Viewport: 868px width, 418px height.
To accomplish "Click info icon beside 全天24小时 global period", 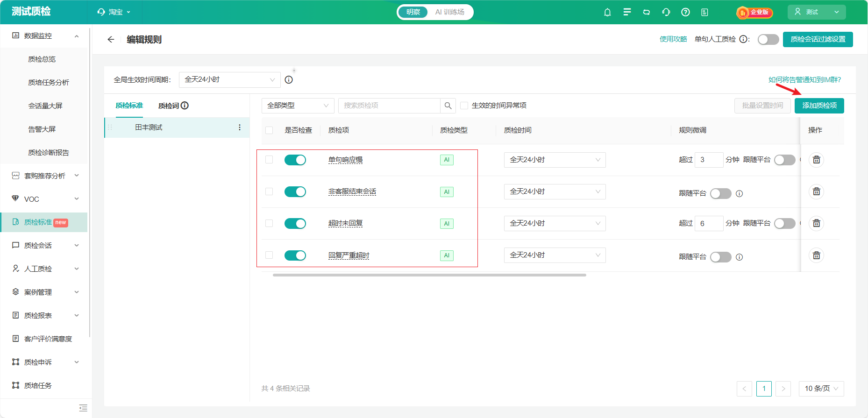I will click(x=289, y=80).
